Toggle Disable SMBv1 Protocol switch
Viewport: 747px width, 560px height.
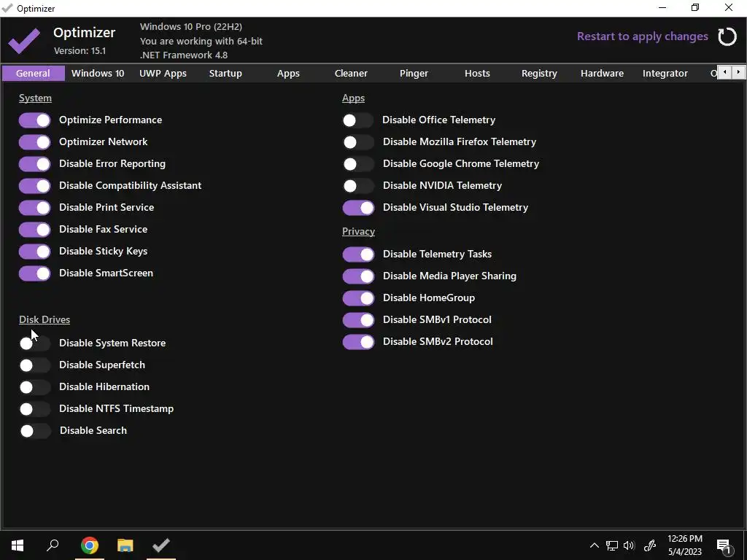click(358, 320)
